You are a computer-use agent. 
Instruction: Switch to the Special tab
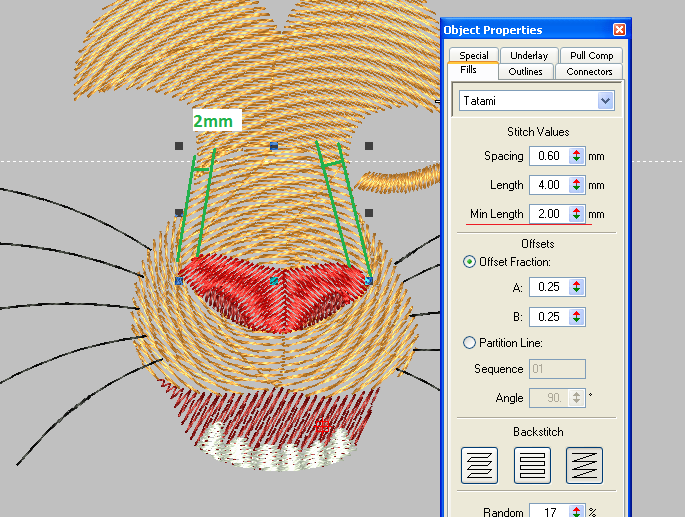click(x=474, y=56)
